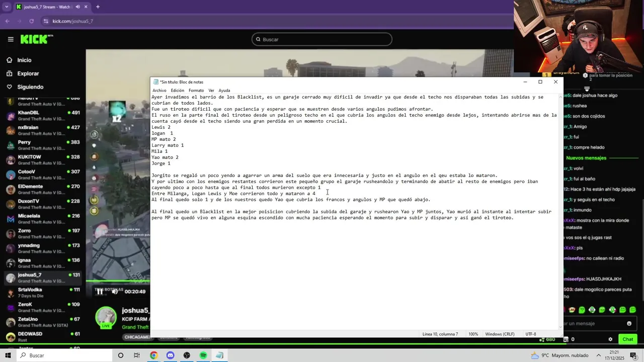Select KhanDBL channel in sidebar

pos(42,116)
